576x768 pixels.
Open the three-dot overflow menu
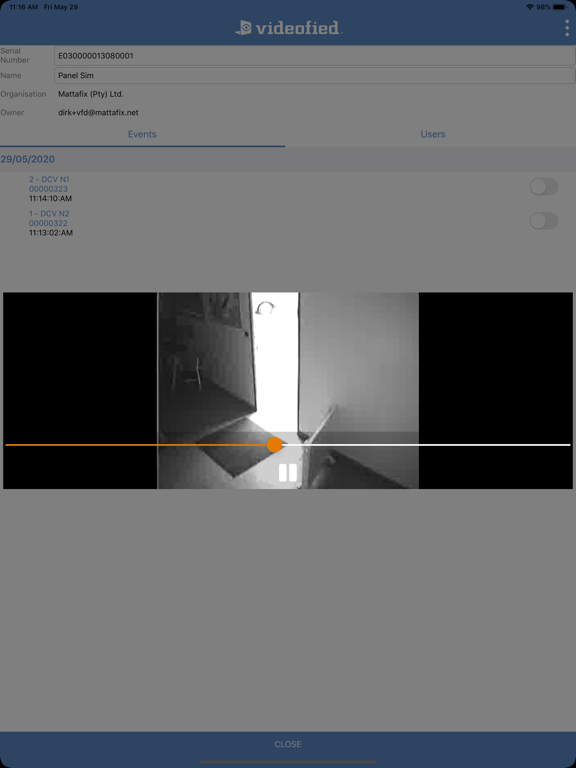(567, 28)
